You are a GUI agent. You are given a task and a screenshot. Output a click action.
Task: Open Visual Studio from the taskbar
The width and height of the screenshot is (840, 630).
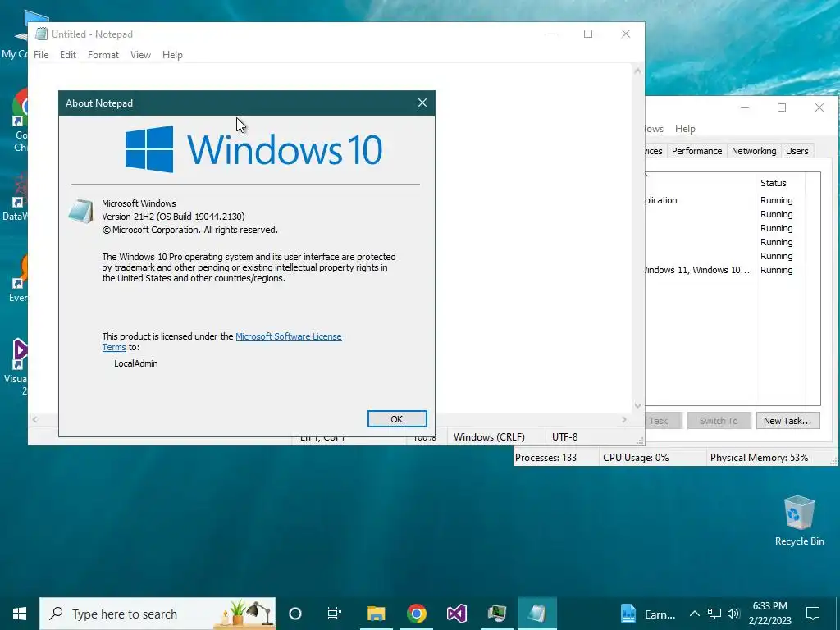point(456,614)
